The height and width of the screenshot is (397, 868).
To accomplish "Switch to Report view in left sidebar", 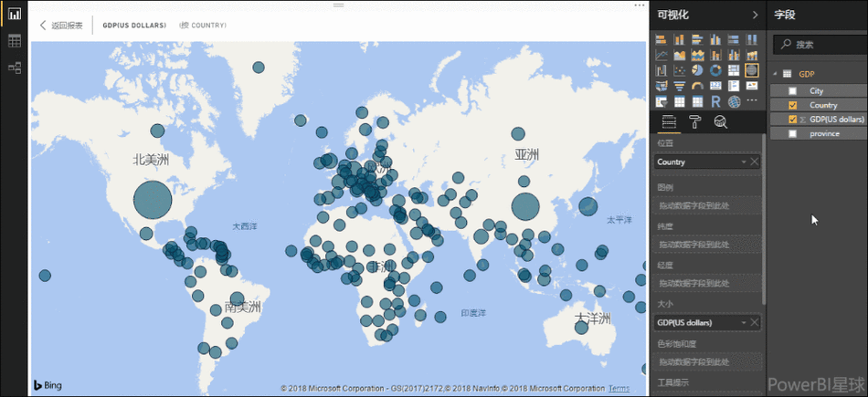I will 15,15.
